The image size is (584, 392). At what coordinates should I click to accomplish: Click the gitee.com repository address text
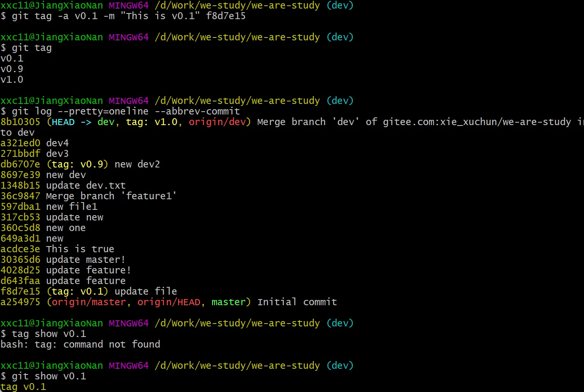[477, 122]
